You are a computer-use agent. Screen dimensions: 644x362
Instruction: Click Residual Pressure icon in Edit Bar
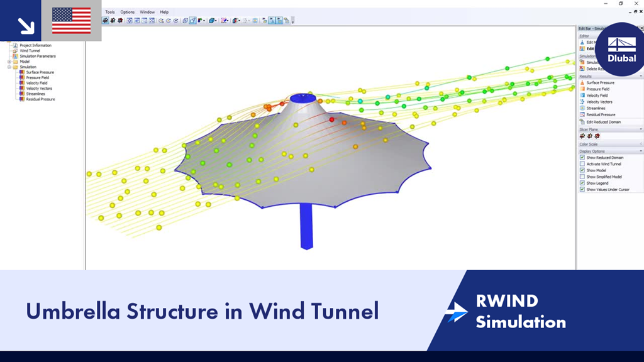coord(582,114)
